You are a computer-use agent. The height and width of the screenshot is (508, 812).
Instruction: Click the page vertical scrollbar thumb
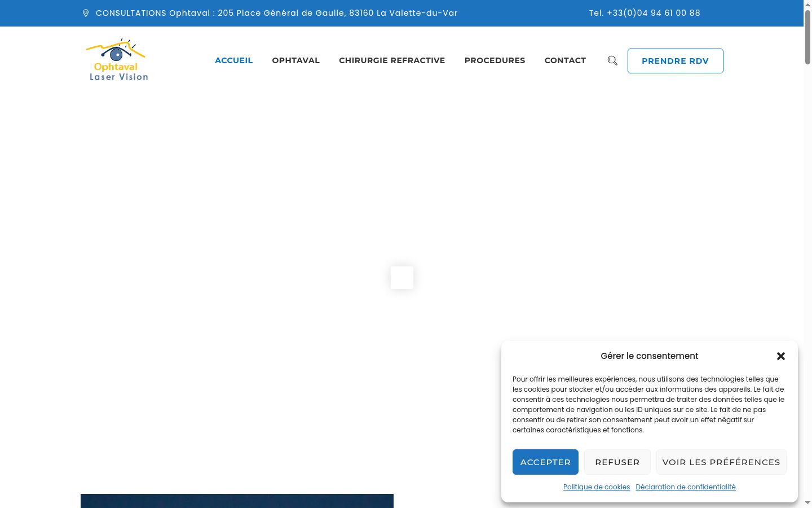coord(807,37)
